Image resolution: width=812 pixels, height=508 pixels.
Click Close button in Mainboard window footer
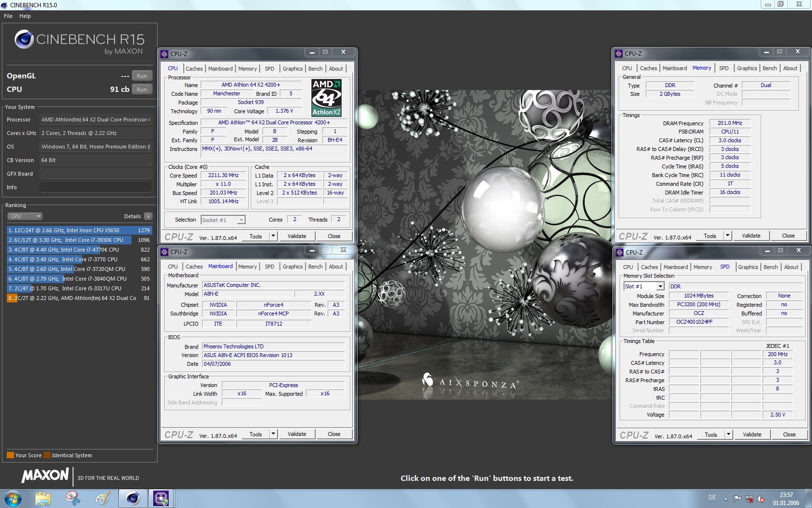[x=334, y=434]
